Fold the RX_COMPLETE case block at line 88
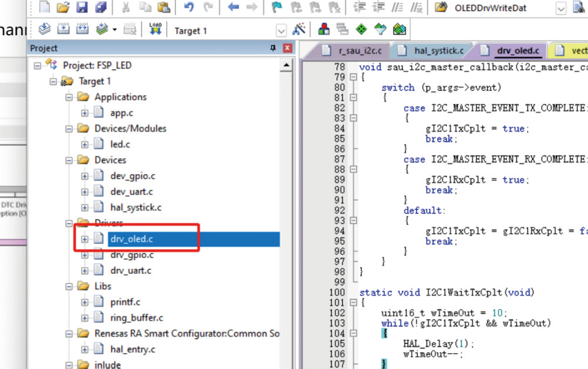The image size is (588, 369). point(353,169)
